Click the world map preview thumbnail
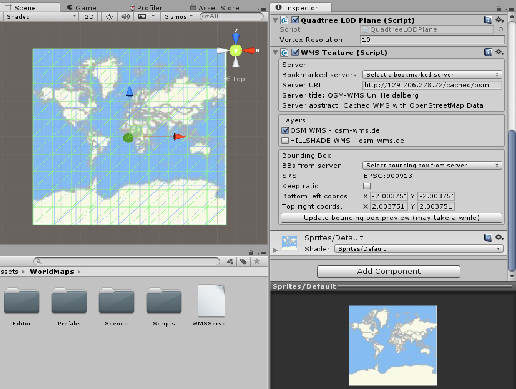Screen dimensions: 516x389 [x=393, y=345]
